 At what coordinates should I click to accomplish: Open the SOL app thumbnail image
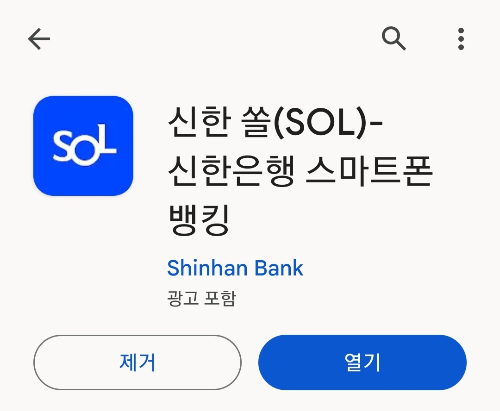click(x=83, y=146)
